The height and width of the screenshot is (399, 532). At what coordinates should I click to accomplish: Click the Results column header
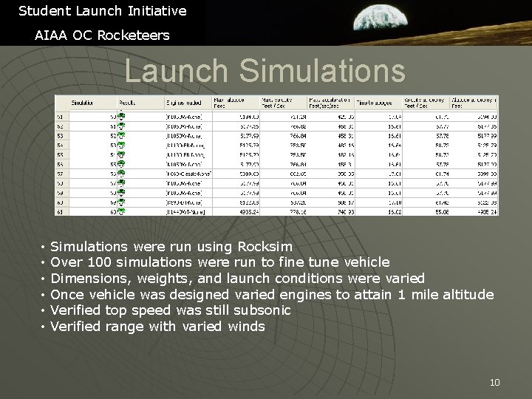141,103
